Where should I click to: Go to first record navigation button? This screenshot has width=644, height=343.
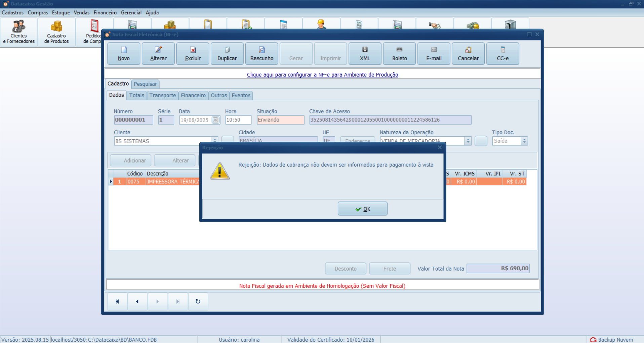117,302
